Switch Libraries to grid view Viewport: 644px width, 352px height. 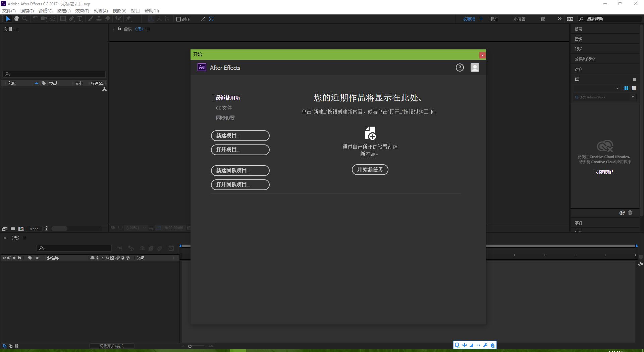pos(626,88)
